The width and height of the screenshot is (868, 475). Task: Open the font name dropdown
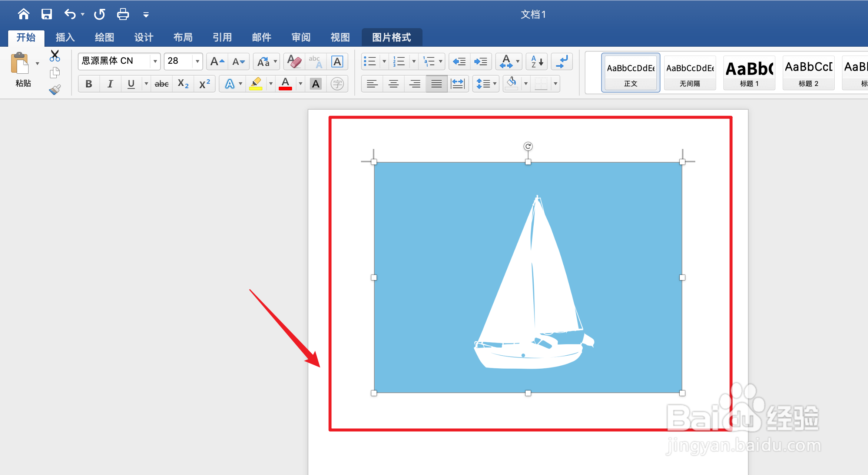click(155, 61)
